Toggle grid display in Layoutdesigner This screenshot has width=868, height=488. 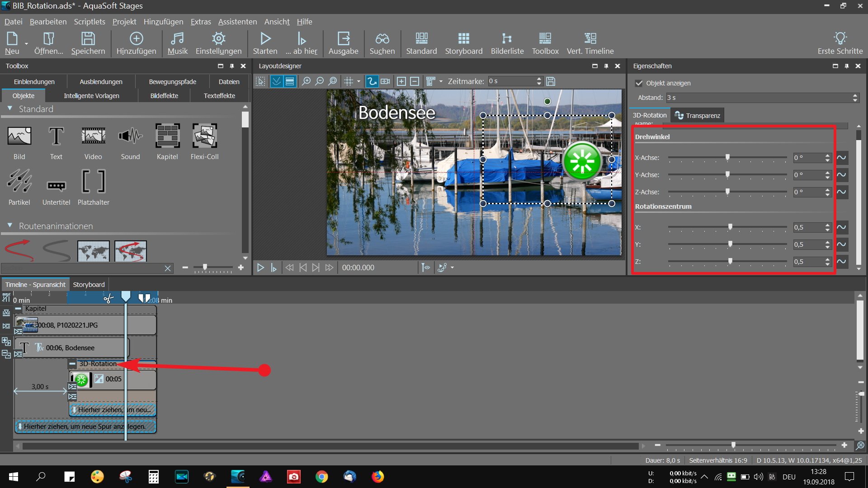pyautogui.click(x=349, y=81)
